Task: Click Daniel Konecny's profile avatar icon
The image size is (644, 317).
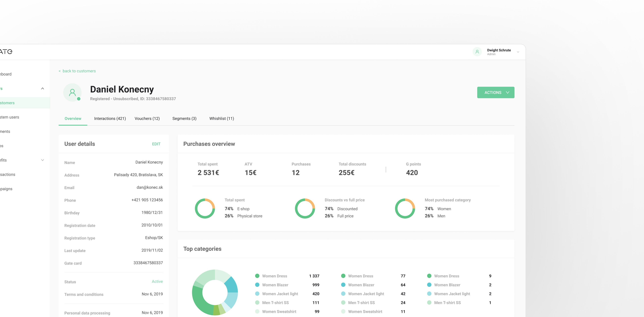Action: click(72, 92)
